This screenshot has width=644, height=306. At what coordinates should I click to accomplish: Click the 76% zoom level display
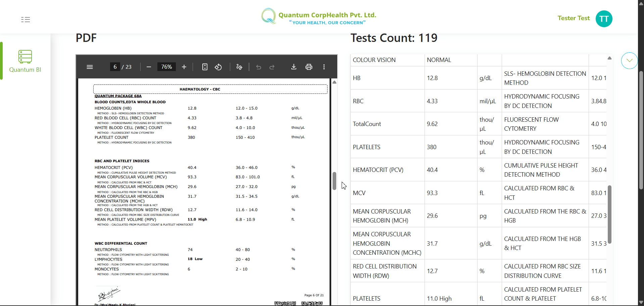click(x=166, y=67)
